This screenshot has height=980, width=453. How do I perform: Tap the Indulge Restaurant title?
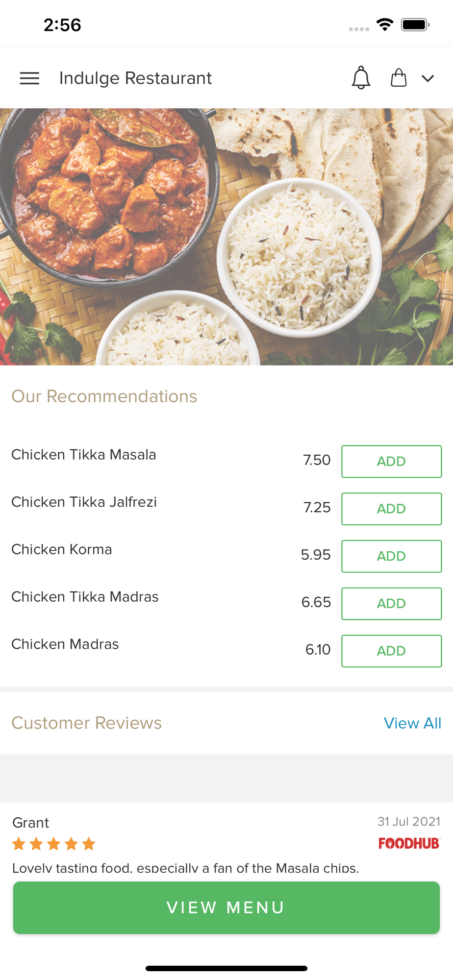point(135,78)
